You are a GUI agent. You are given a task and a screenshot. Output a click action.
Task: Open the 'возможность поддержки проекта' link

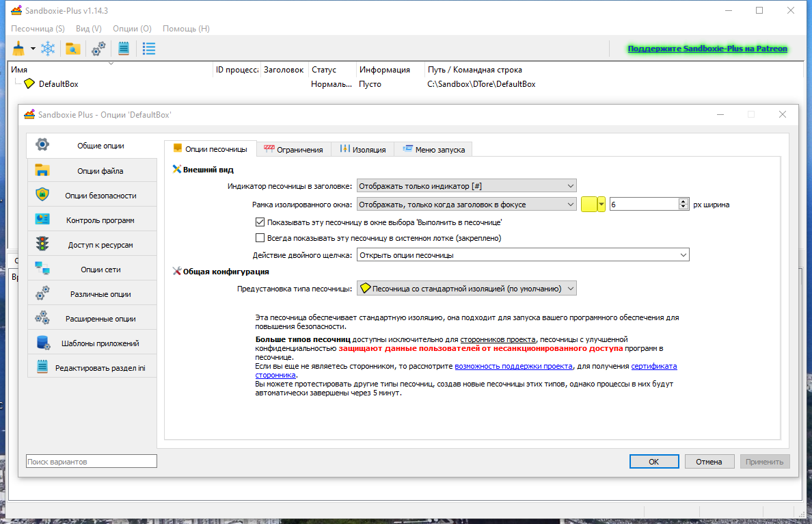(x=514, y=366)
